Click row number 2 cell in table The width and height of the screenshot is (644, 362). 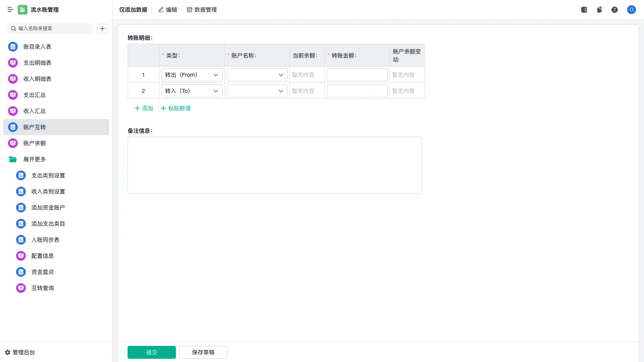tap(143, 91)
